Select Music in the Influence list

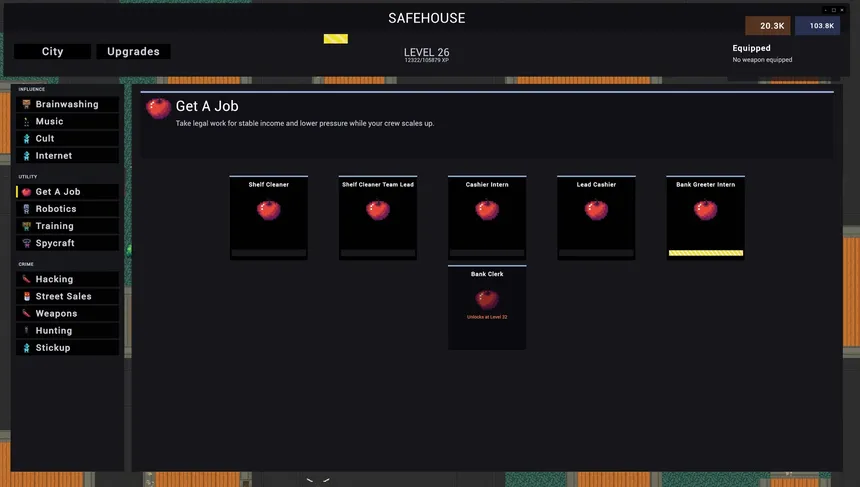[x=49, y=121]
